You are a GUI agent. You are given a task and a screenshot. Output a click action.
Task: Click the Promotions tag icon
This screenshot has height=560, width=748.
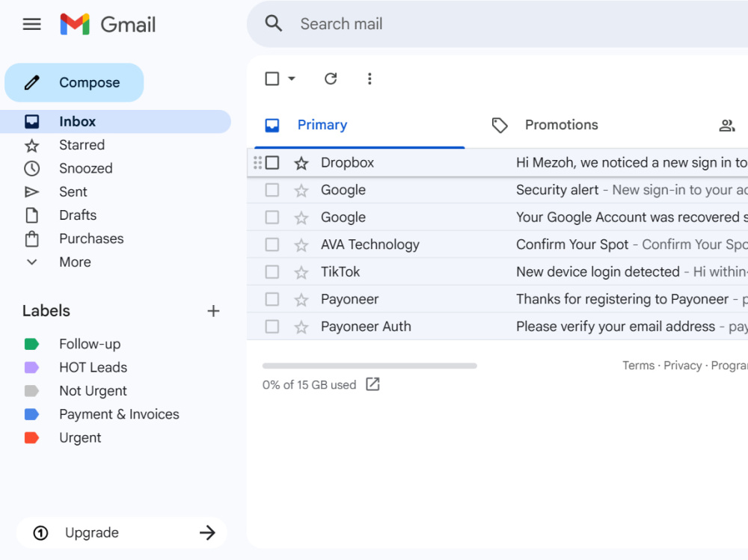pos(500,125)
